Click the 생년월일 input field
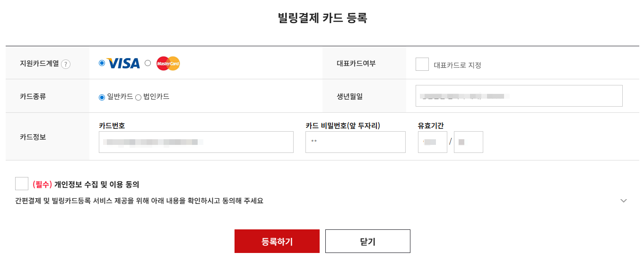The image size is (644, 261). click(x=519, y=96)
